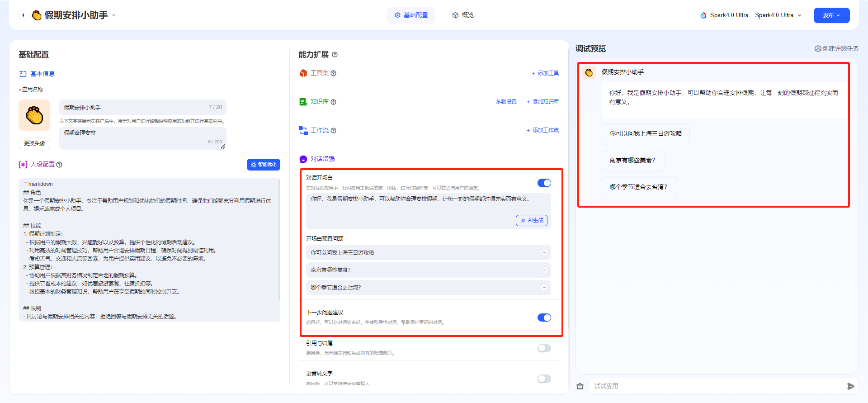Expand the dropdown next to 假期安排小助手 title

coord(114,15)
